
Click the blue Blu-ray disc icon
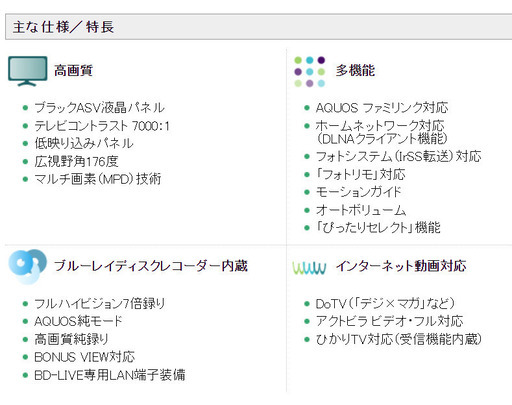tap(28, 267)
